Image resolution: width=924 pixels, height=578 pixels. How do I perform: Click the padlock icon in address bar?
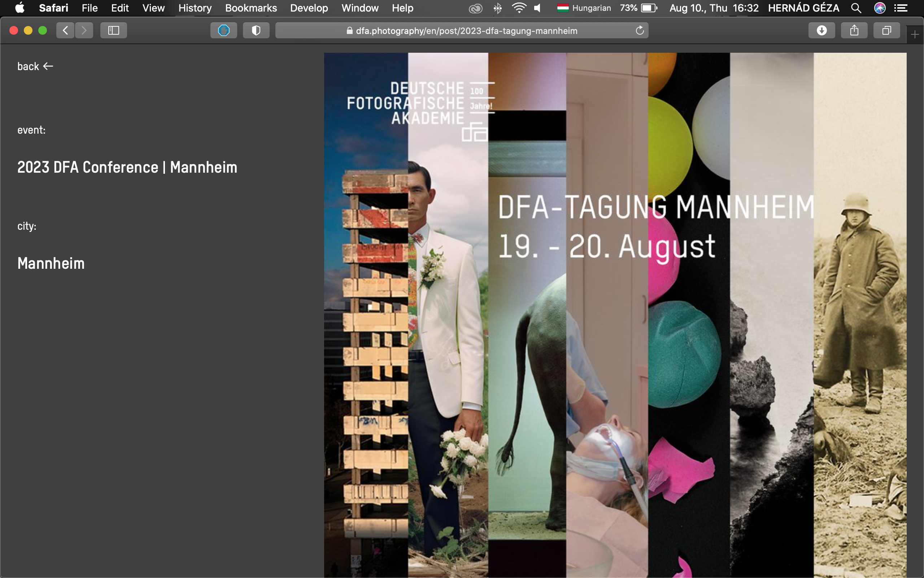click(349, 31)
